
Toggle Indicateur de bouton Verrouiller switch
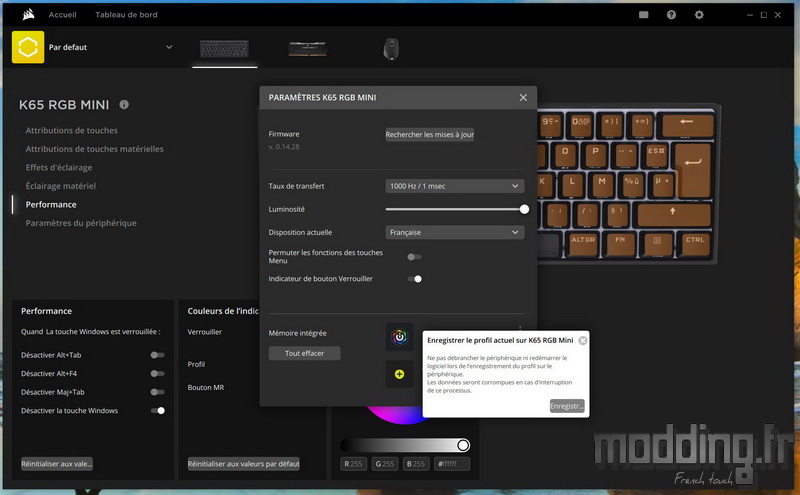pyautogui.click(x=414, y=279)
